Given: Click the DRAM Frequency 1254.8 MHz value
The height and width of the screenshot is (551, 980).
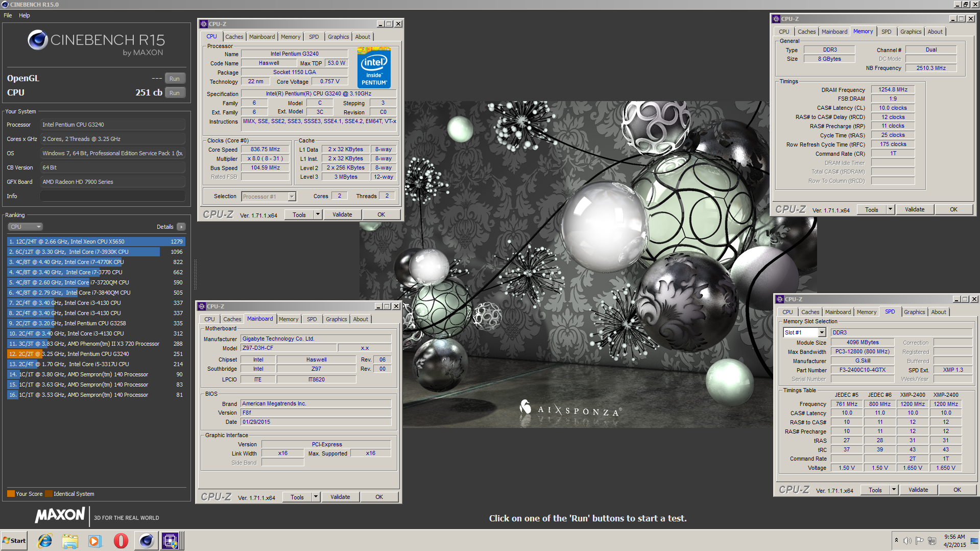Looking at the screenshot, I should point(893,90).
